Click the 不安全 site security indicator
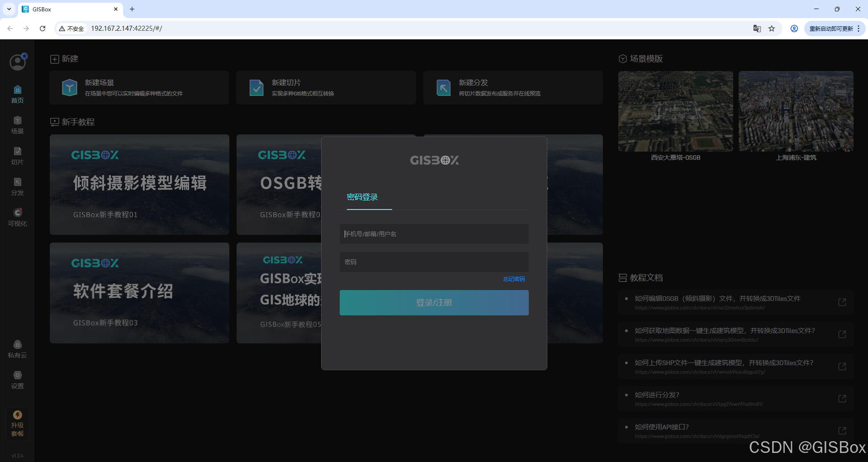The height and width of the screenshot is (462, 868). pyautogui.click(x=71, y=29)
